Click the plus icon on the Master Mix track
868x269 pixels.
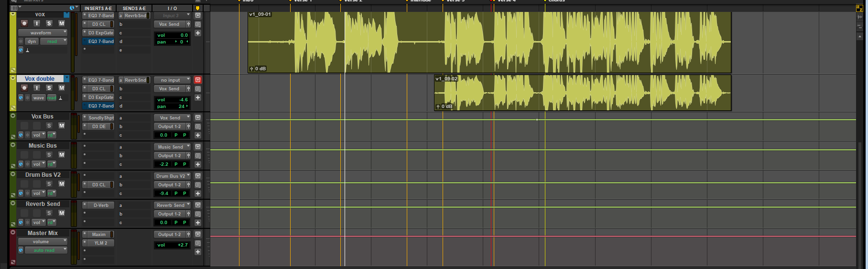[x=198, y=252]
